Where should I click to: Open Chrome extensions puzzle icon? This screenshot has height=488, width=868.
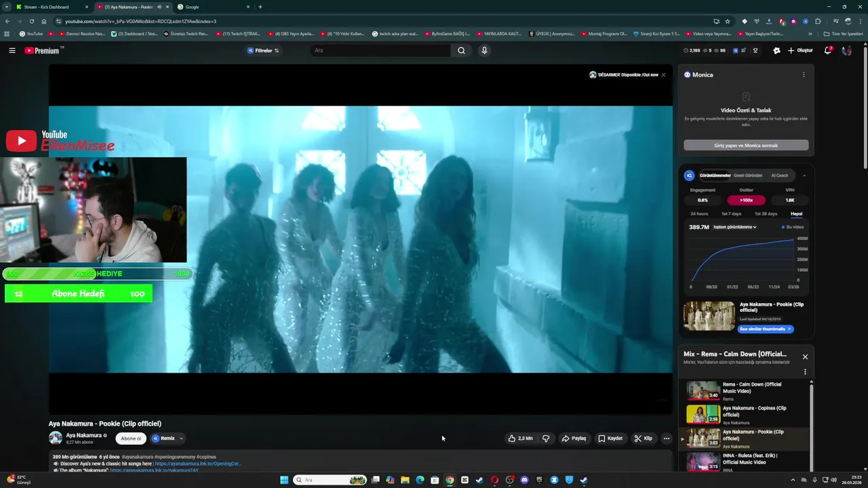coord(818,21)
